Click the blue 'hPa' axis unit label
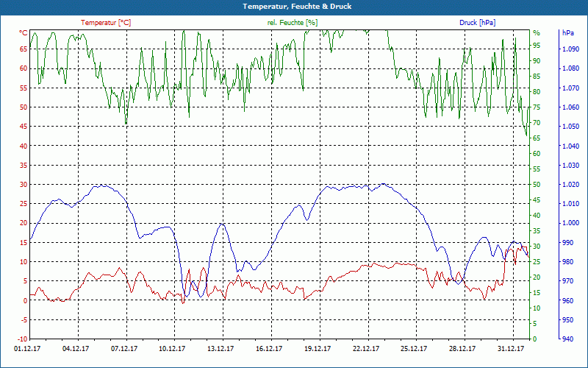 (x=568, y=33)
